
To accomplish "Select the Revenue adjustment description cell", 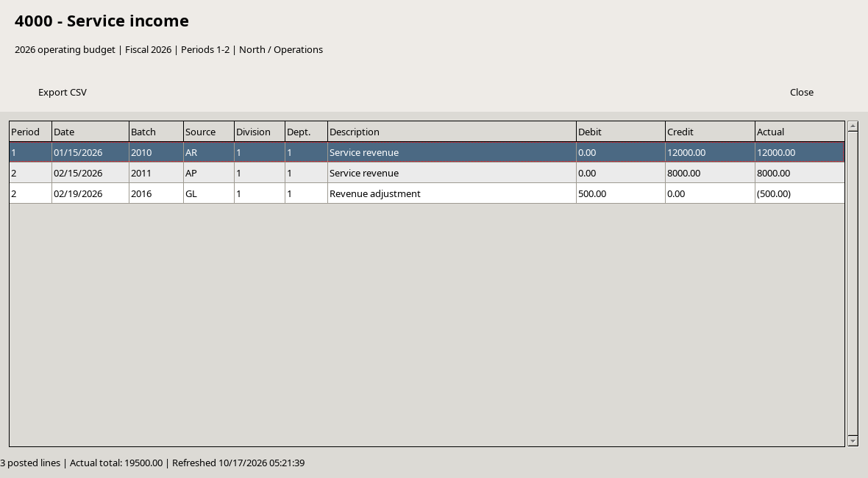I will tap(452, 193).
